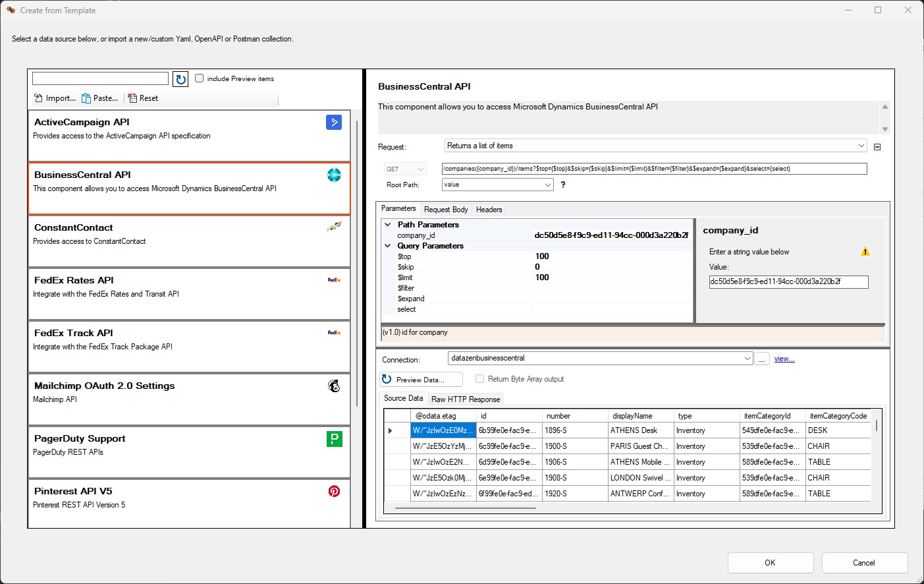This screenshot has height=584, width=924.
Task: Click the ANTWERP Conf... cell
Action: click(x=641, y=494)
